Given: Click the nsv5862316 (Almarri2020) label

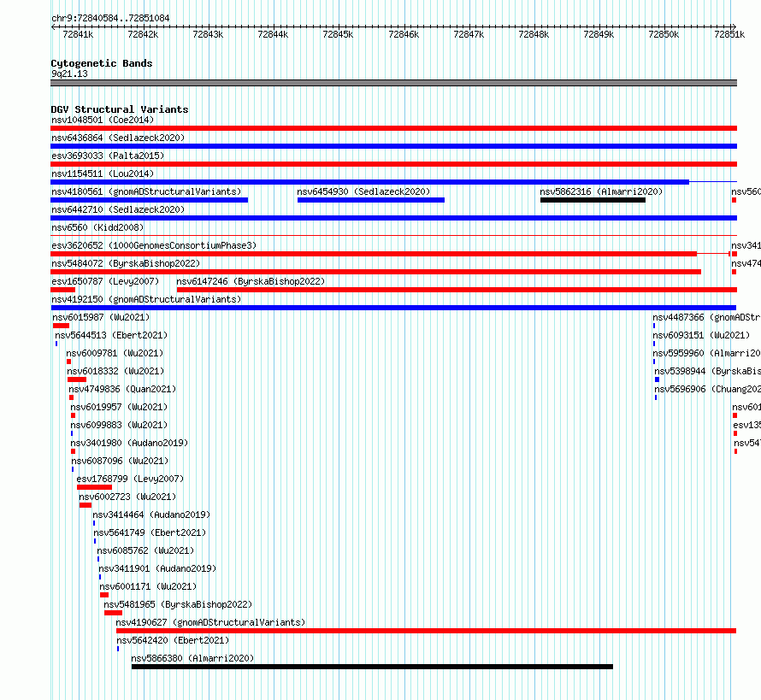Looking at the screenshot, I should coord(601,191).
